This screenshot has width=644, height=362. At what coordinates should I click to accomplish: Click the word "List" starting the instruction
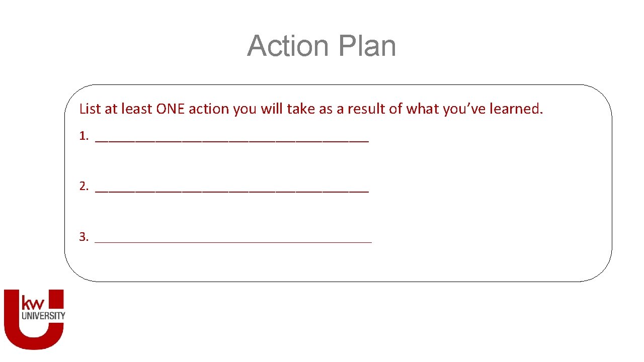tap(91, 109)
